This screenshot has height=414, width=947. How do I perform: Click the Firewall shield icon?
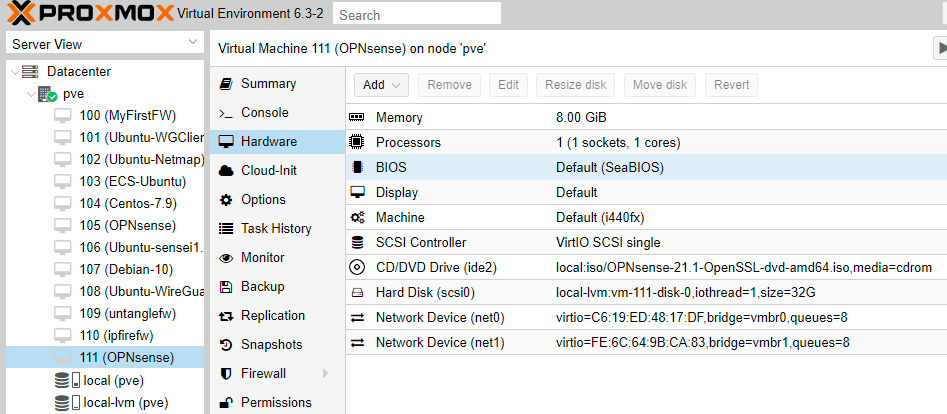pyautogui.click(x=226, y=374)
